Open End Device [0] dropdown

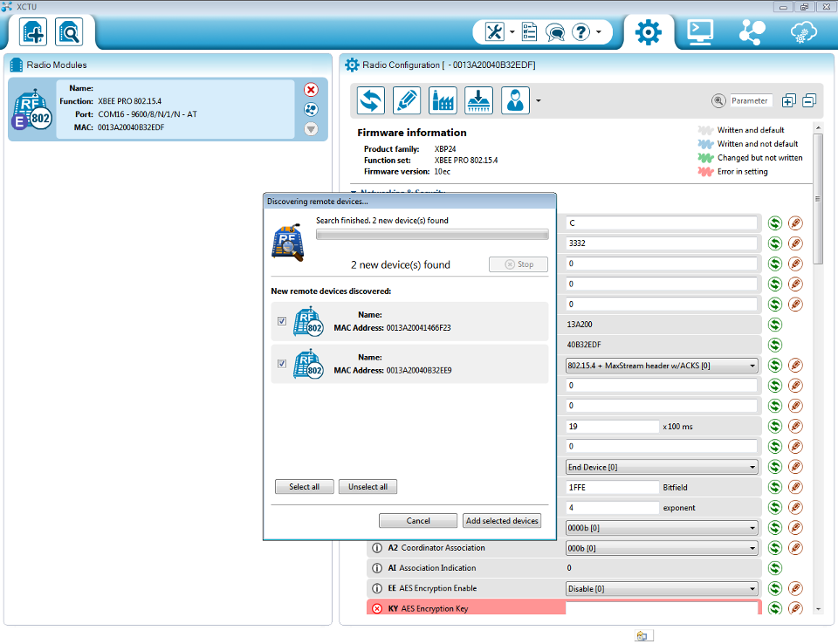coord(662,467)
